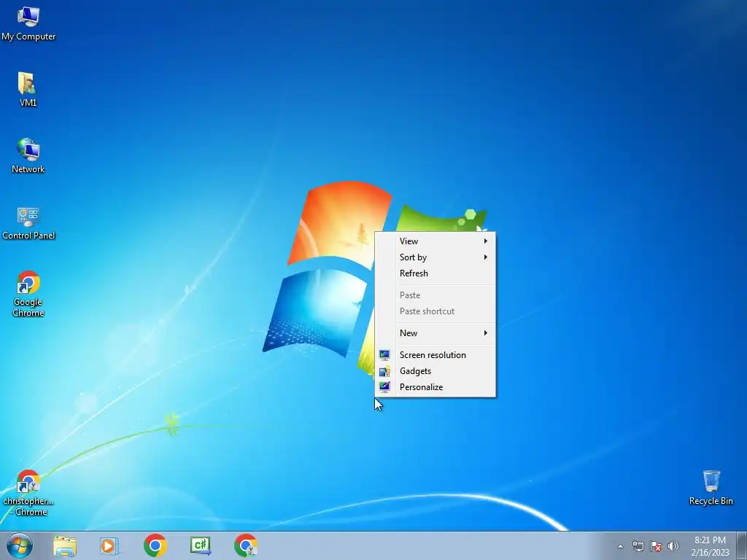Open the Chrome profile taskbar shortcut
The image size is (747, 560).
pos(246,545)
